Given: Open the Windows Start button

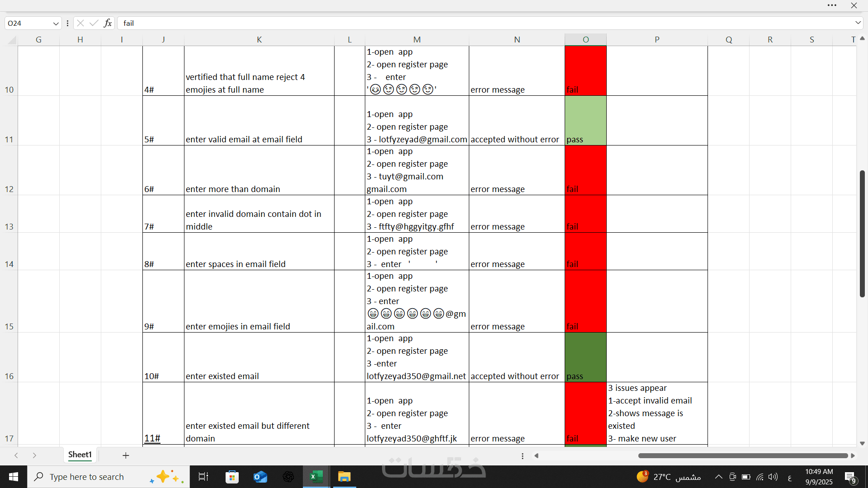Looking at the screenshot, I should (14, 477).
